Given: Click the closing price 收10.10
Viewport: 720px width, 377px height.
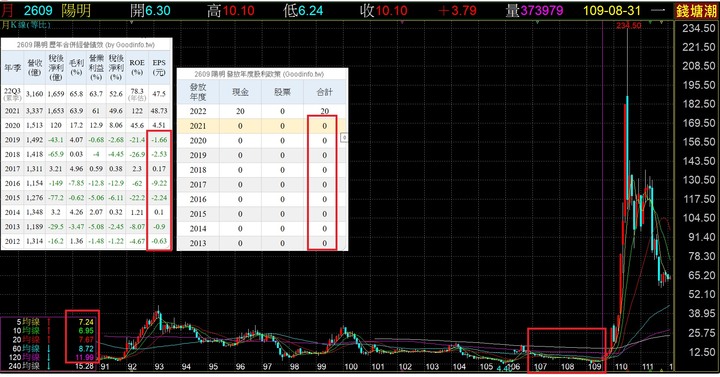Looking at the screenshot, I should (383, 11).
